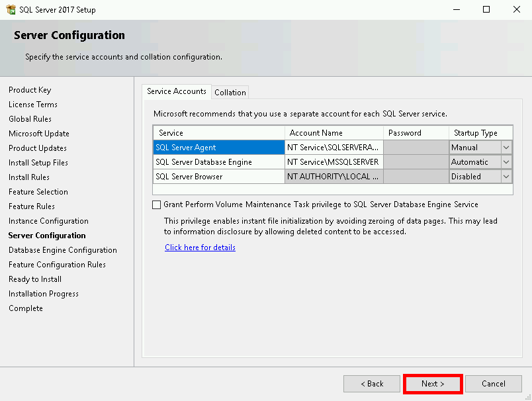Open Startup Type dropdown for SQL Server Browser
The height and width of the screenshot is (401, 532).
pyautogui.click(x=506, y=177)
